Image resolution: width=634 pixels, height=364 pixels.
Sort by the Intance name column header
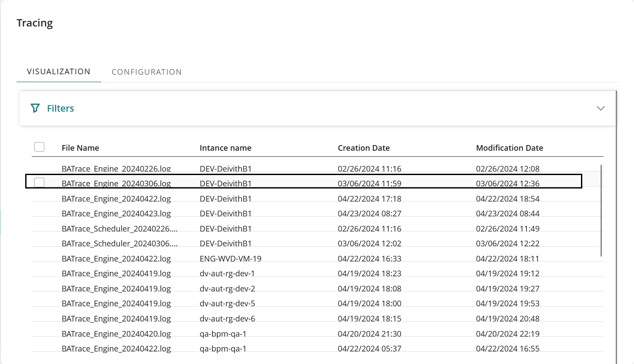(x=226, y=148)
